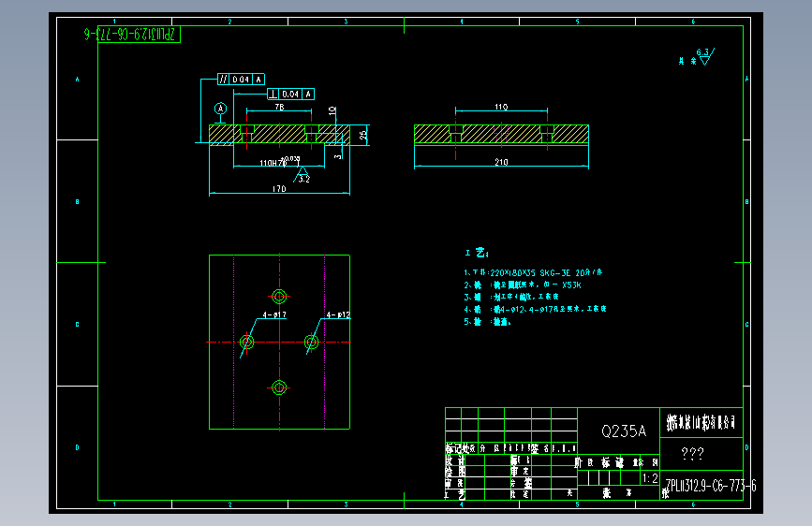The image size is (812, 526).
Task: Select process note 5 line
Action: pyautogui.click(x=487, y=322)
